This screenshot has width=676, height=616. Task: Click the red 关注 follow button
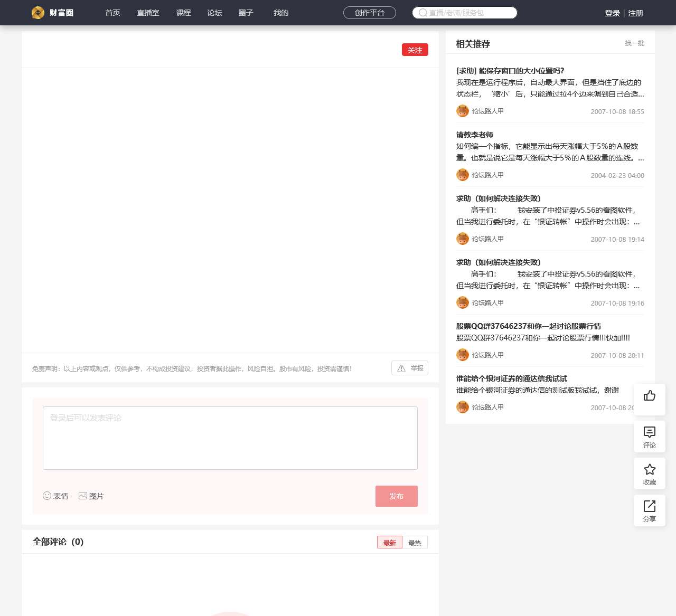pos(415,50)
